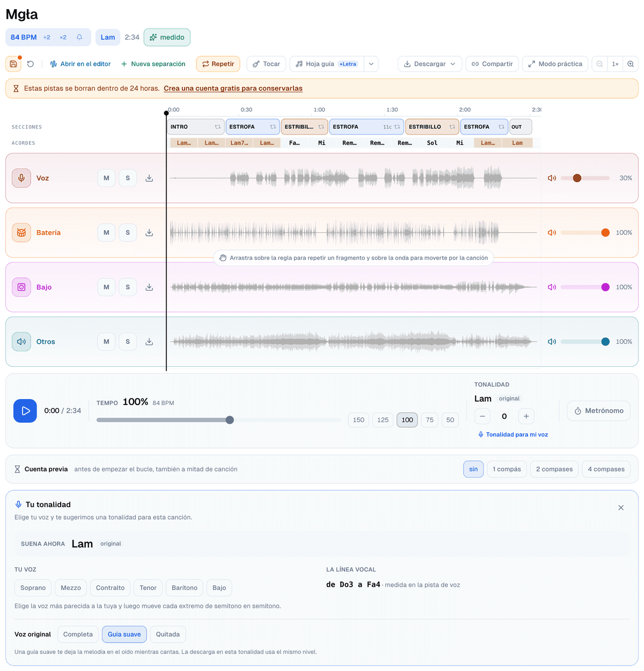Open the dropdown arrow next to Hoja guía
Screen dimensions: 644x671
click(371, 64)
